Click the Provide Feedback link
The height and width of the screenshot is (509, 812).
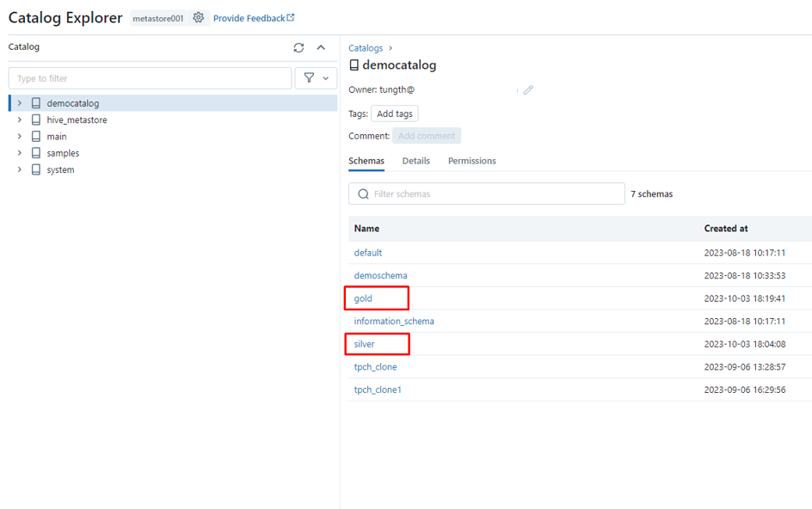[253, 18]
